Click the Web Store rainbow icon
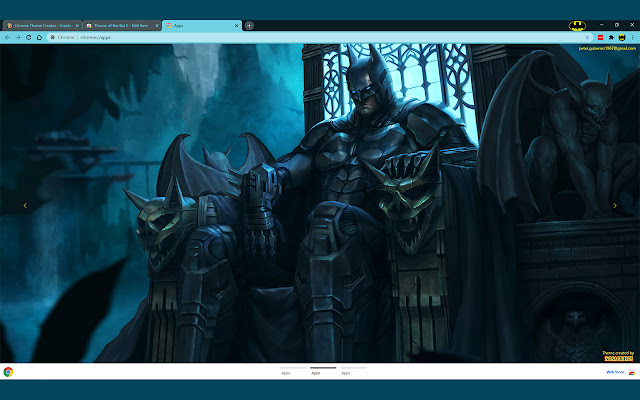Image resolution: width=640 pixels, height=400 pixels. (632, 372)
